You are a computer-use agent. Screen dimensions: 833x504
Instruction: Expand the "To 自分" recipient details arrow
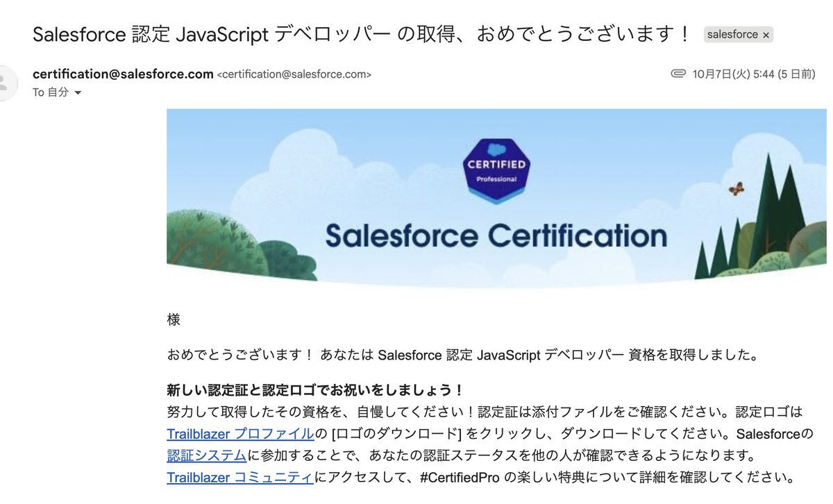[78, 93]
